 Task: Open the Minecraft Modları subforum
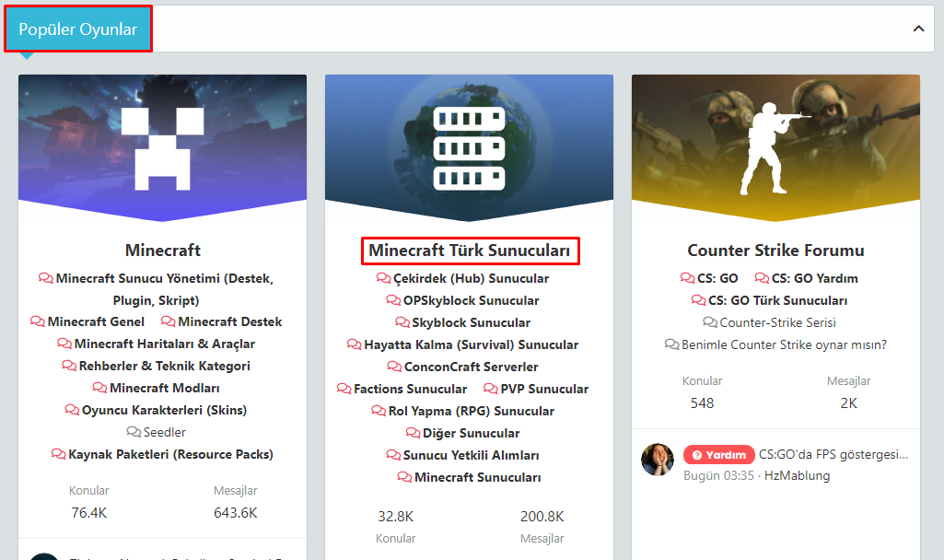pos(164,389)
